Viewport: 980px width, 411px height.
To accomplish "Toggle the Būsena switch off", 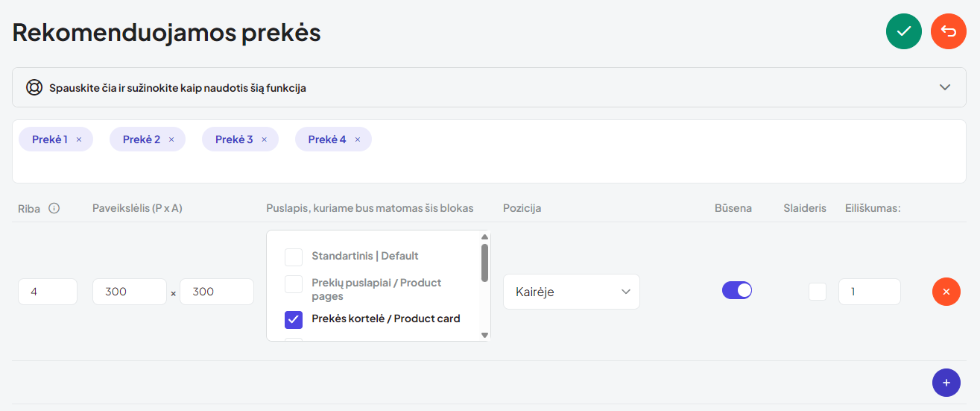I will tap(737, 291).
